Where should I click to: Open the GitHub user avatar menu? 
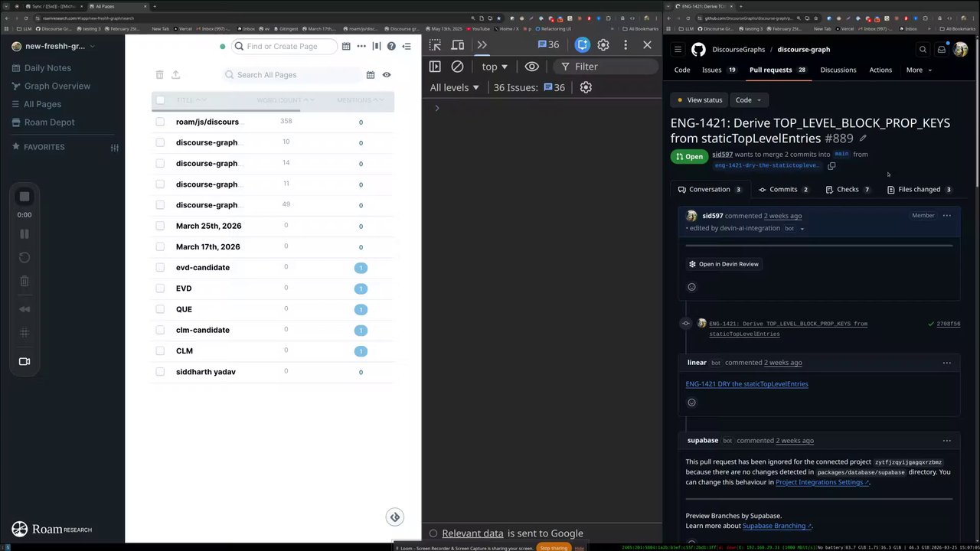pyautogui.click(x=961, y=49)
